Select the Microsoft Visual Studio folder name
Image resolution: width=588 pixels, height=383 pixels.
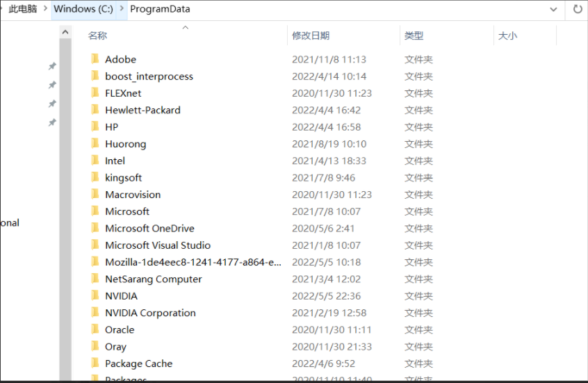pyautogui.click(x=158, y=245)
